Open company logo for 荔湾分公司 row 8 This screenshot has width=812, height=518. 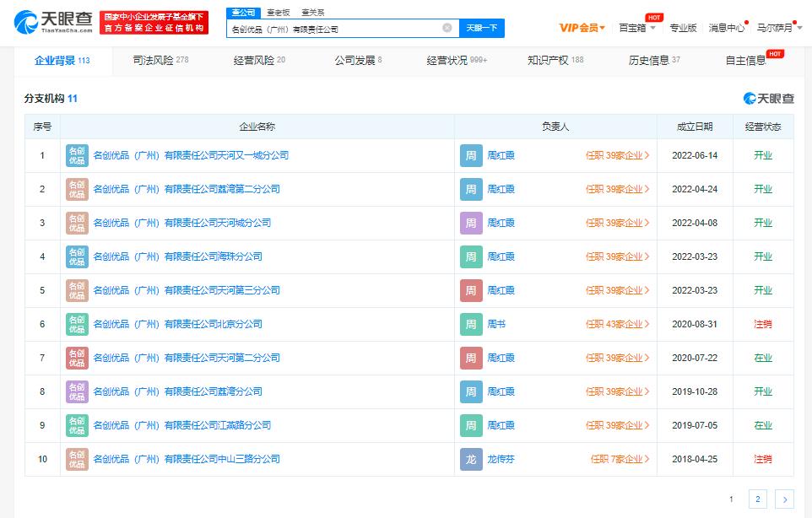(x=77, y=391)
